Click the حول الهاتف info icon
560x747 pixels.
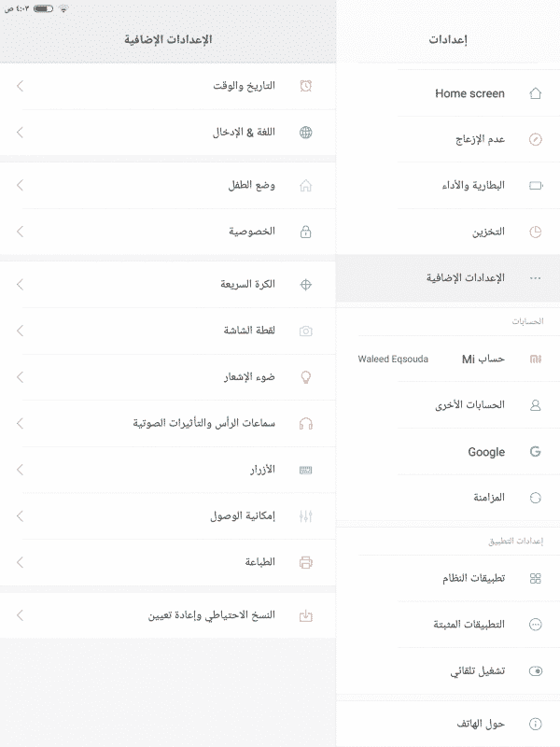535,724
